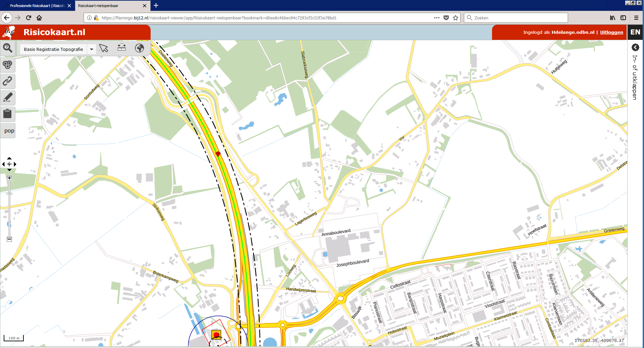This screenshot has height=348, width=644.
Task: Collapse panel via In- of uitklappen arrow
Action: tap(635, 47)
